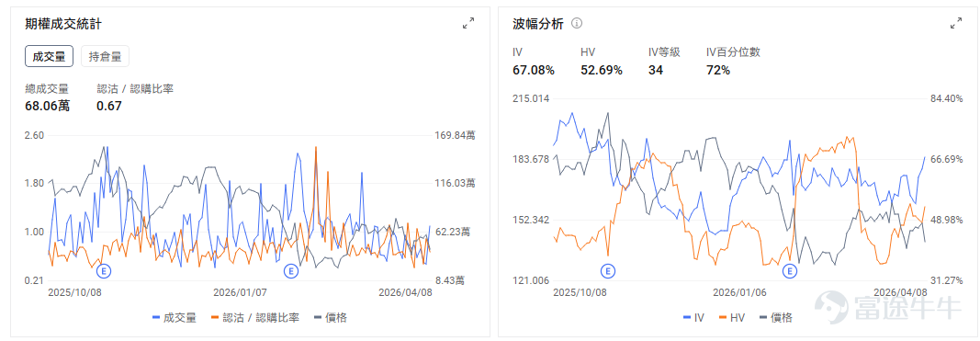Click the first earnings E marker in volatility chart
Image resolution: width=980 pixels, height=341 pixels.
(x=607, y=271)
